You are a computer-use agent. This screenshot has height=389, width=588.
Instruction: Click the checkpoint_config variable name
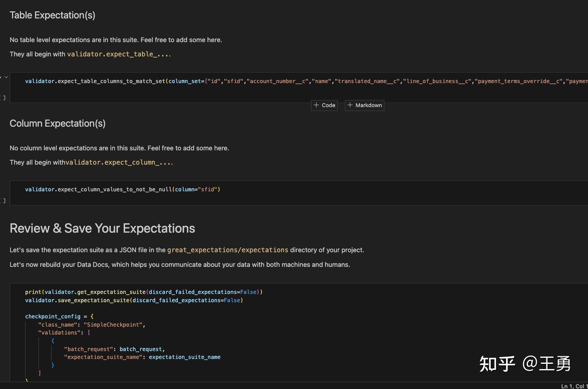pyautogui.click(x=53, y=316)
